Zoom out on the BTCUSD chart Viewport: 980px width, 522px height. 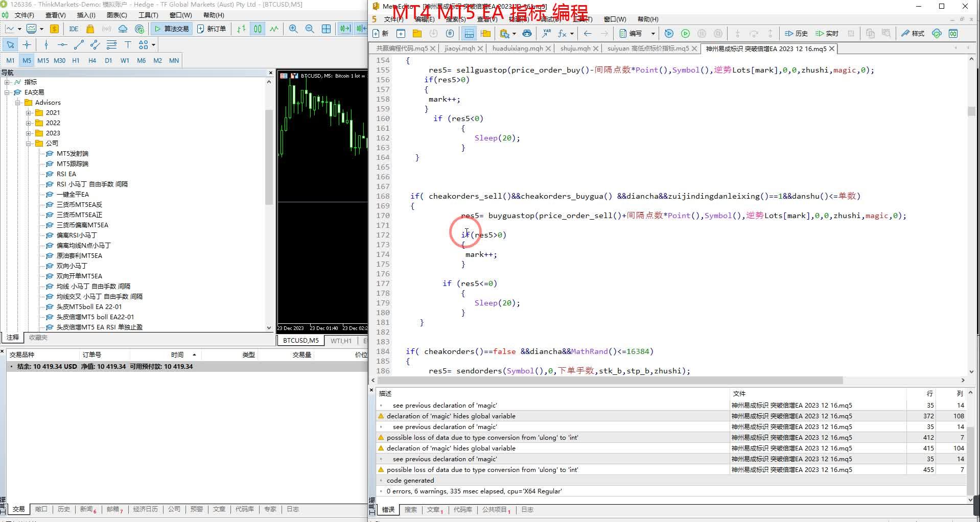(310, 29)
